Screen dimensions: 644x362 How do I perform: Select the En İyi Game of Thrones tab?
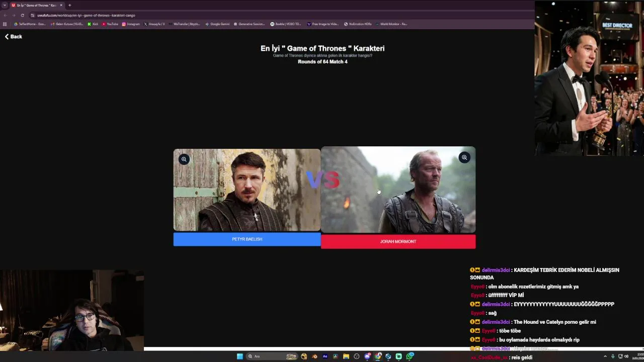(x=37, y=5)
